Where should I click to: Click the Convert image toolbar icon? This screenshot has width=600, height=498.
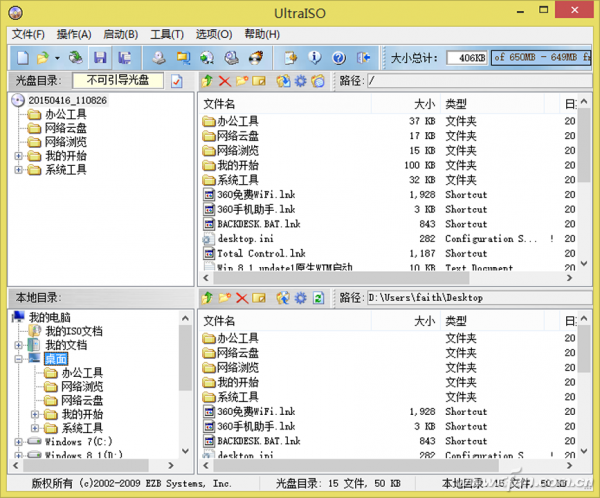point(207,58)
